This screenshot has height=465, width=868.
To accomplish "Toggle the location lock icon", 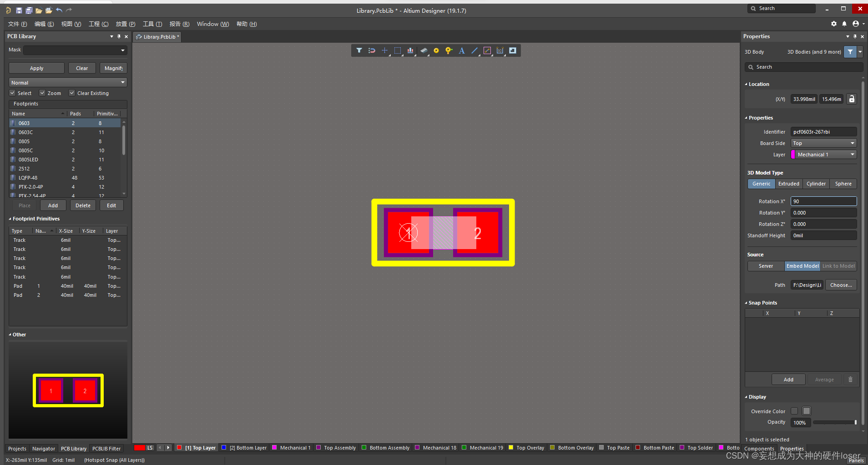I will pyautogui.click(x=852, y=99).
